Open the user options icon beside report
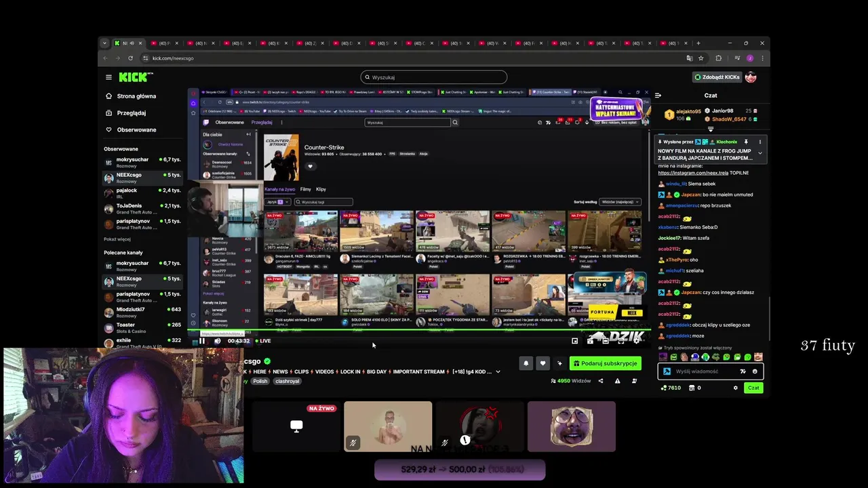Screen dimensions: 868x488 635,381
